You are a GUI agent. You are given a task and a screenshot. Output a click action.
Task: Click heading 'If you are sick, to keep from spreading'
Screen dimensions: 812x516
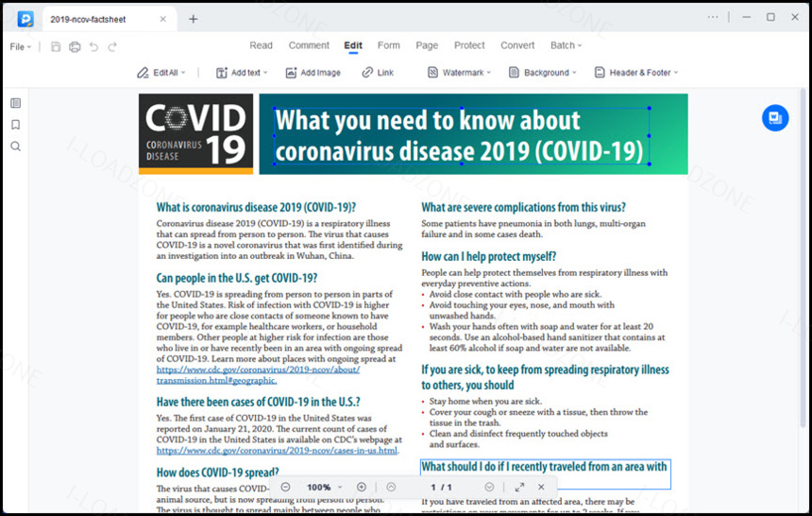tap(545, 377)
